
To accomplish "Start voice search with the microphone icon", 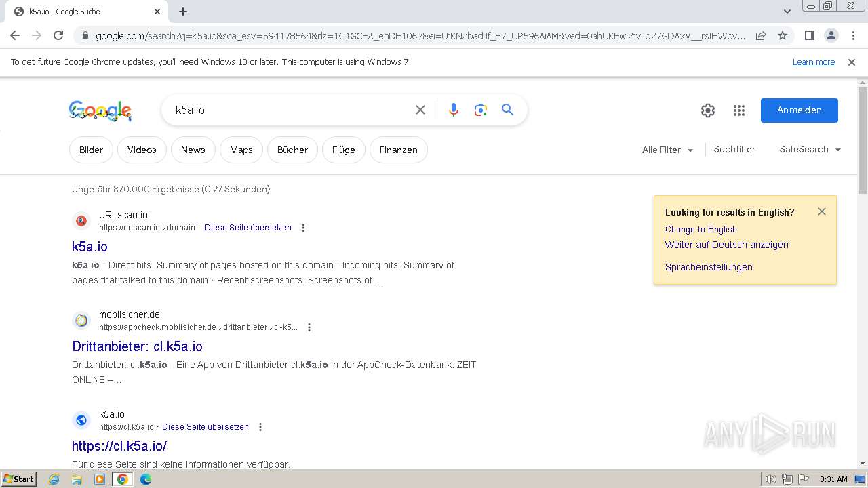I will tap(454, 110).
